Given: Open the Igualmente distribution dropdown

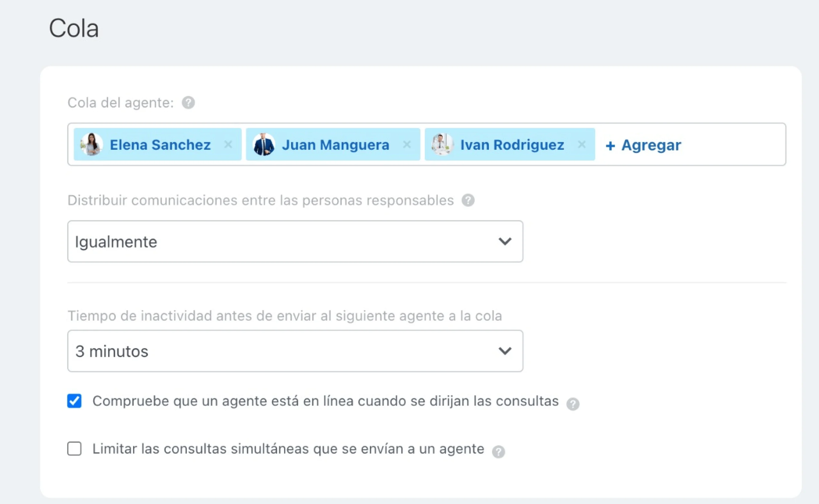Looking at the screenshot, I should (295, 241).
